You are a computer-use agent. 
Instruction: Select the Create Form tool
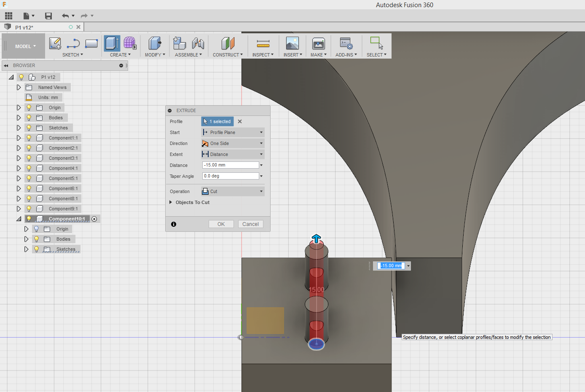point(130,43)
